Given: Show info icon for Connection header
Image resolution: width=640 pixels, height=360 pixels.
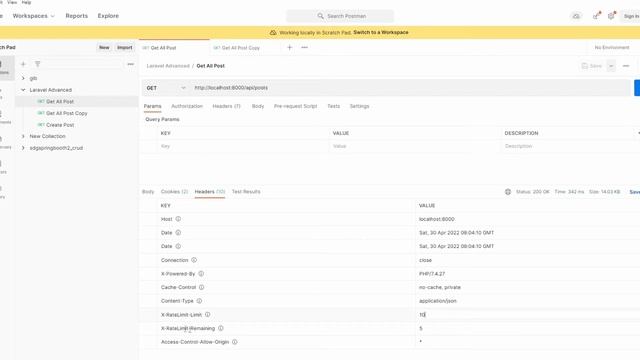Looking at the screenshot, I should click(x=194, y=260).
